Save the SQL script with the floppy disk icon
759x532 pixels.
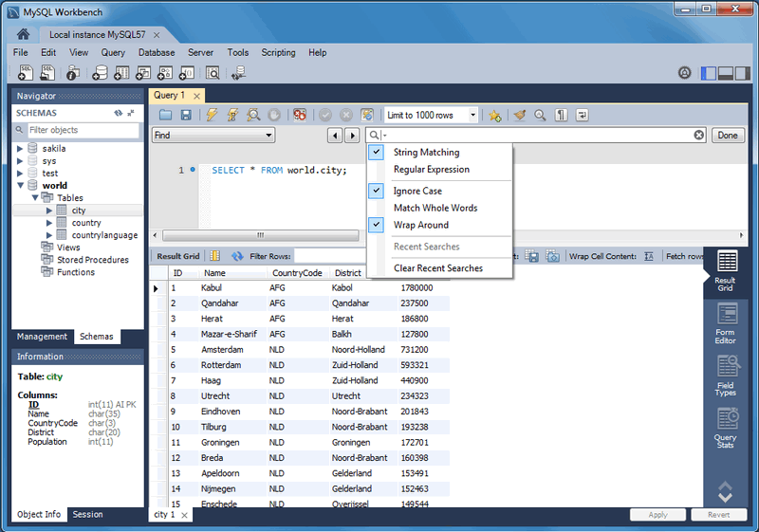(186, 115)
